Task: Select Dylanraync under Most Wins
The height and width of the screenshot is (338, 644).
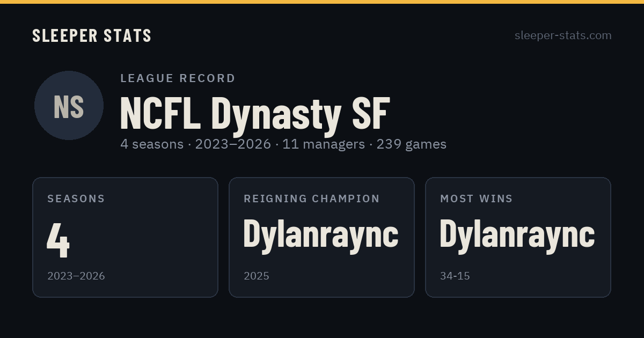Action: pyautogui.click(x=517, y=234)
